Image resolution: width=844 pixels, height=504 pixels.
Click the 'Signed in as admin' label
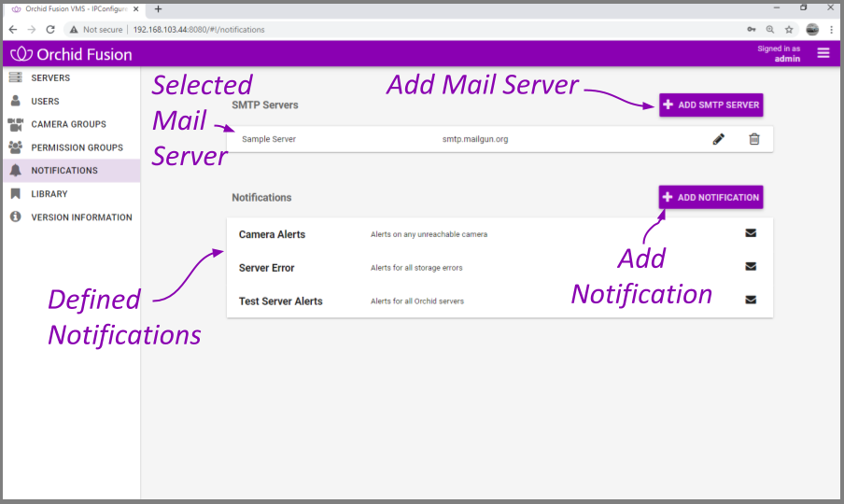coord(779,53)
